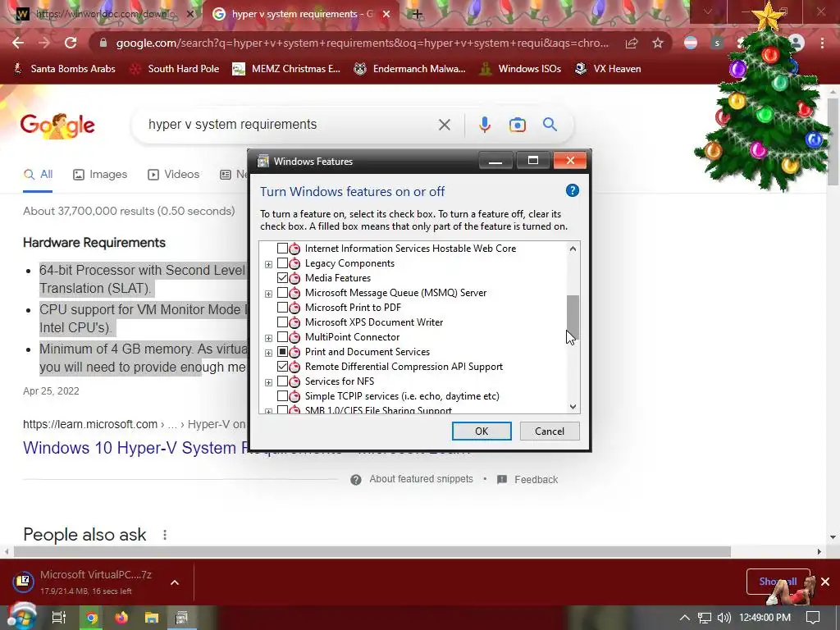
Task: Open the network tray icon
Action: 705,618
